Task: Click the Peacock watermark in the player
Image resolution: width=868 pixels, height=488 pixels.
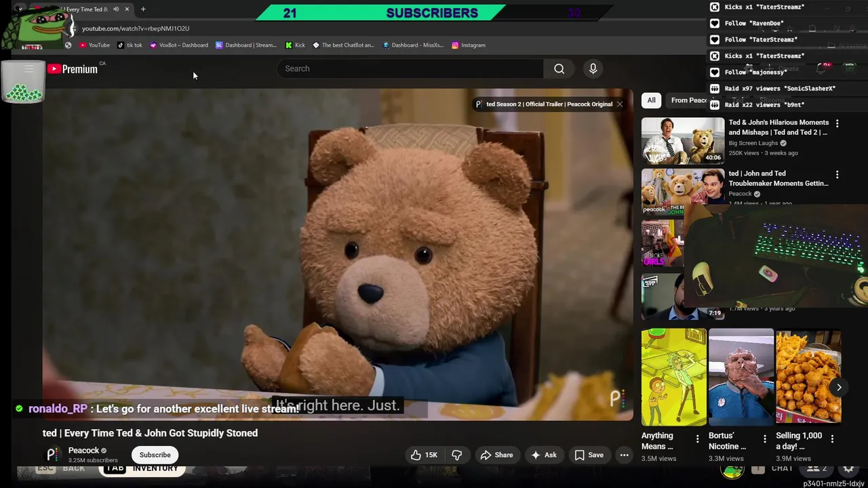Action: tap(616, 399)
